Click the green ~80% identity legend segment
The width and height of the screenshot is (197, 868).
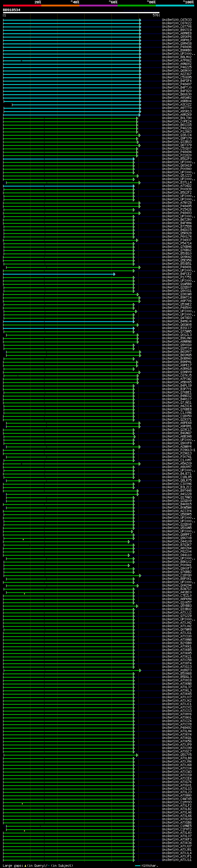pos(137,6)
